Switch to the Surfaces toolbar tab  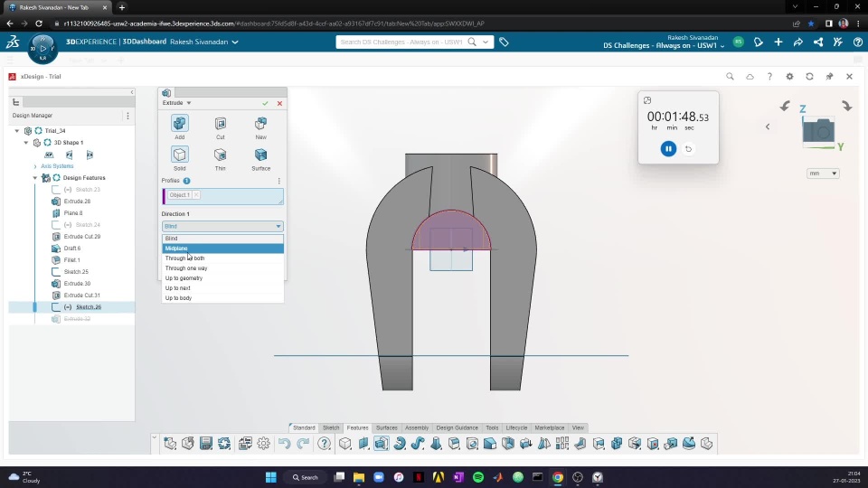(x=386, y=427)
